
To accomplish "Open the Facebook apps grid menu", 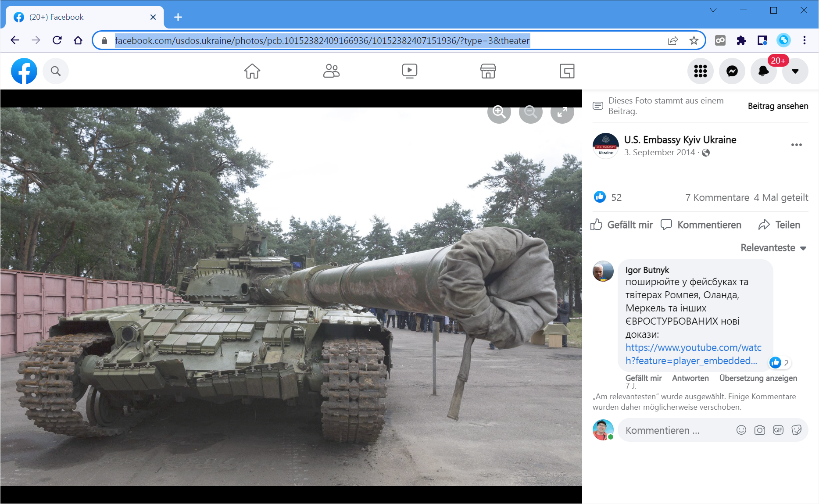I will tap(700, 71).
